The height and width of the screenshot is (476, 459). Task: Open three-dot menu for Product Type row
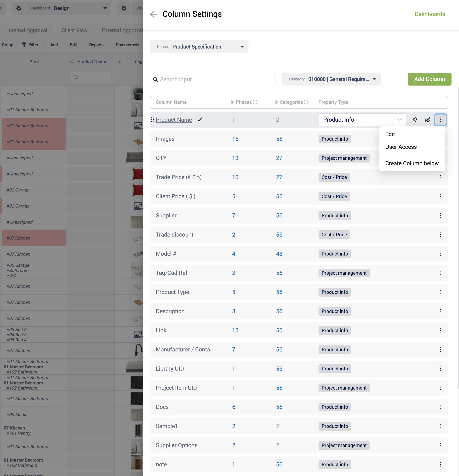coord(440,292)
